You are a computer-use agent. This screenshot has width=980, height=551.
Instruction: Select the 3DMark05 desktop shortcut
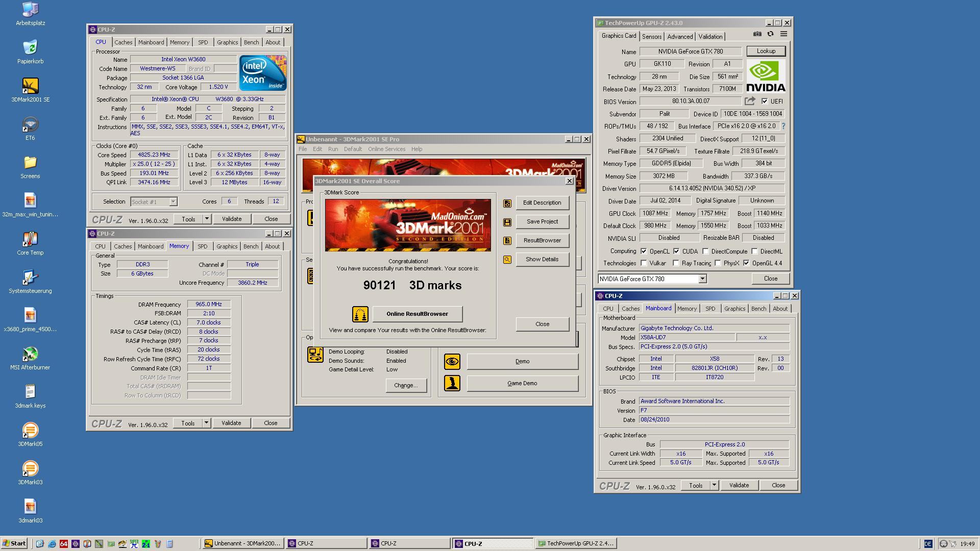[30, 434]
